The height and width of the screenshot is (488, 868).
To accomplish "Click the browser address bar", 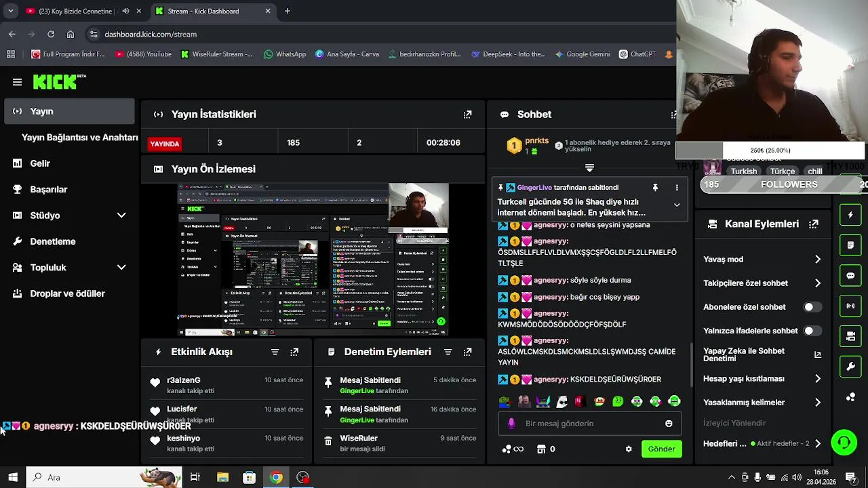I will point(380,34).
